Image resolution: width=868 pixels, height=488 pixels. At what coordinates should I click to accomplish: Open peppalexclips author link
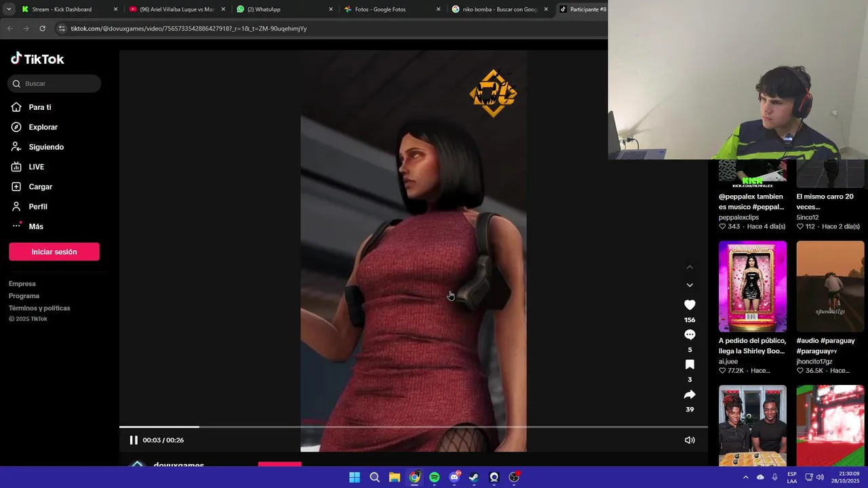pos(738,218)
